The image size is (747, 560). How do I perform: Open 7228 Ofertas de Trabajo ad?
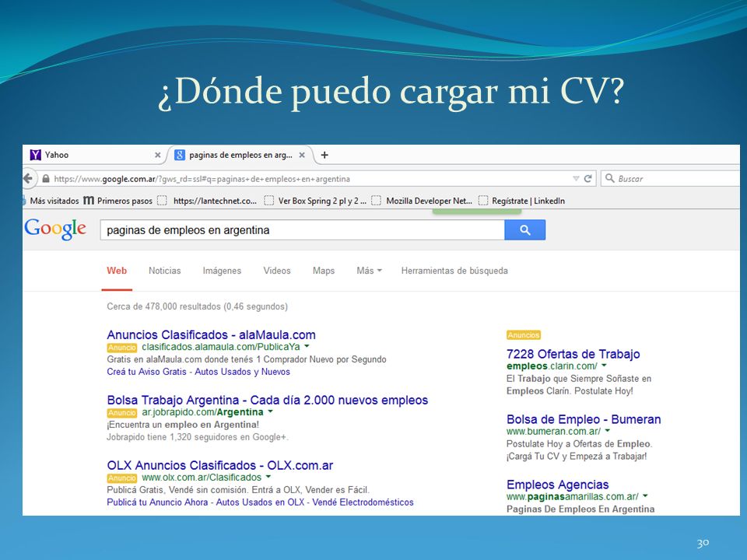point(573,355)
